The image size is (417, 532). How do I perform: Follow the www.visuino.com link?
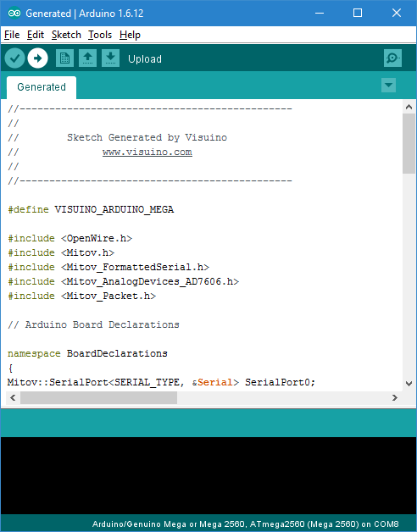coord(147,152)
